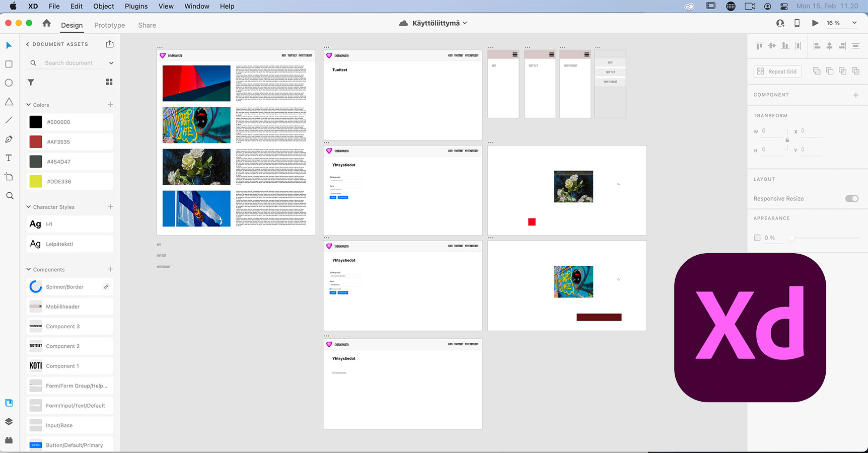This screenshot has height=453, width=868.
Task: Click the align right icon
Action: [842, 46]
